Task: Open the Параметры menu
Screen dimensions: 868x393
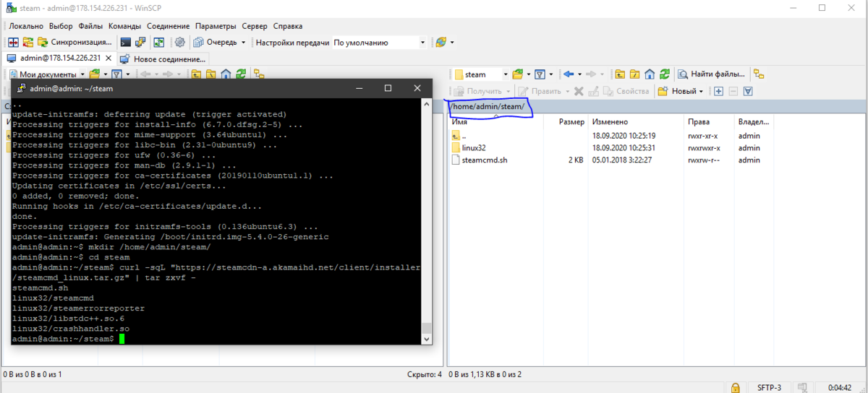Action: point(216,26)
